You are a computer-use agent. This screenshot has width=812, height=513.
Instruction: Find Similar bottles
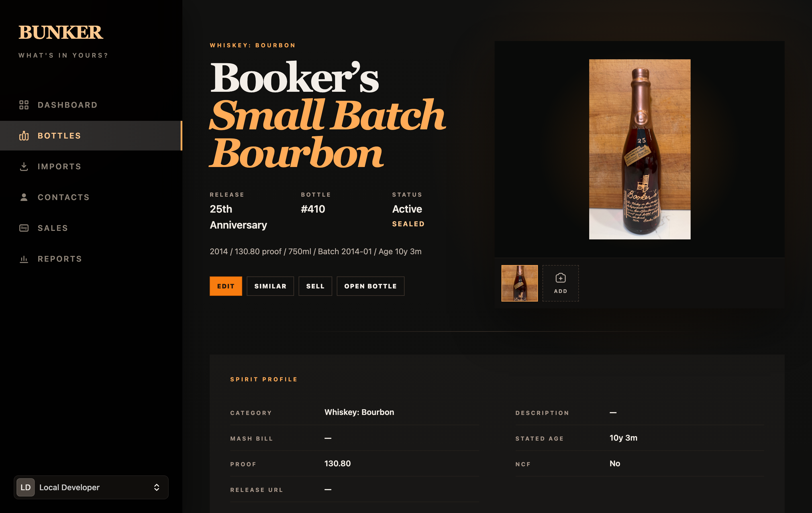point(270,286)
